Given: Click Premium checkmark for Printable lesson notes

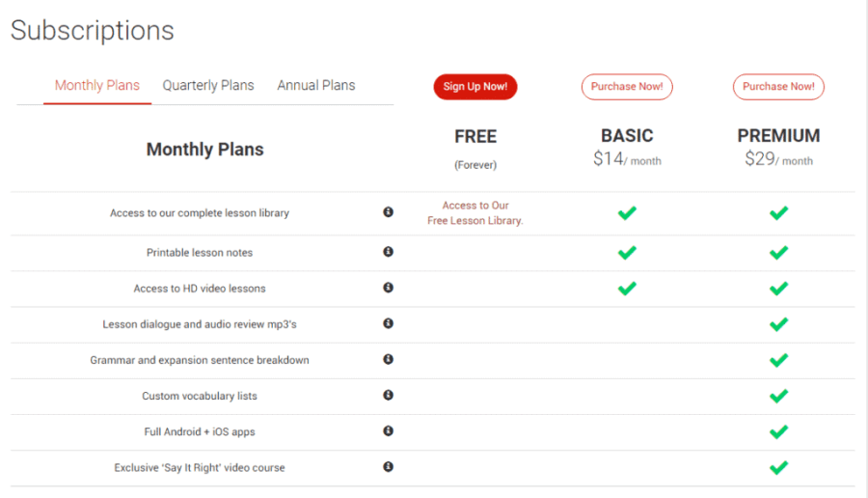Looking at the screenshot, I should pos(778,252).
